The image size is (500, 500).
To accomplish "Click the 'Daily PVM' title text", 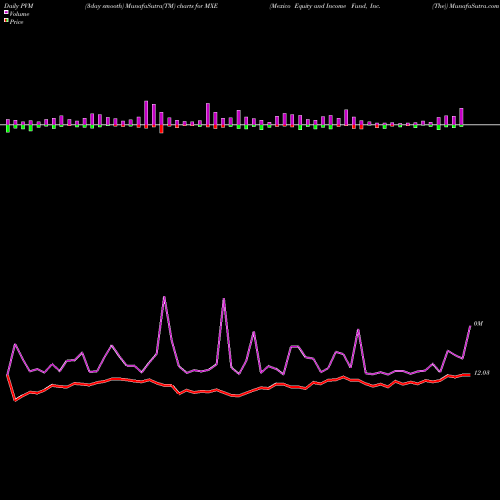I will (19, 6).
